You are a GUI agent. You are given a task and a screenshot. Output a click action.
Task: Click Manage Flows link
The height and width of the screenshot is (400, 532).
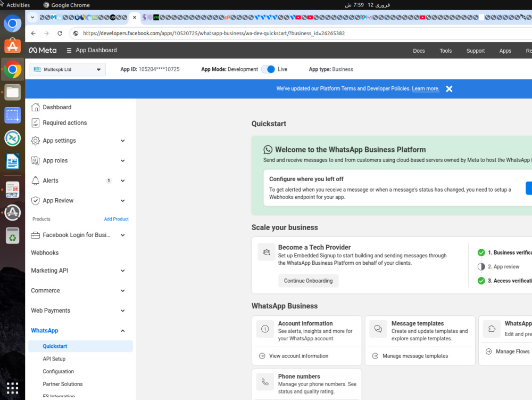coord(513,352)
